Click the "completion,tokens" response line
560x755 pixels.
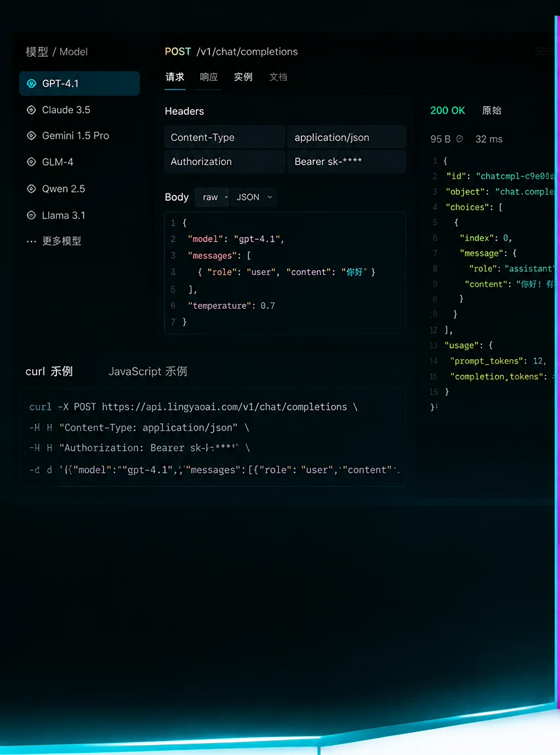click(x=502, y=377)
